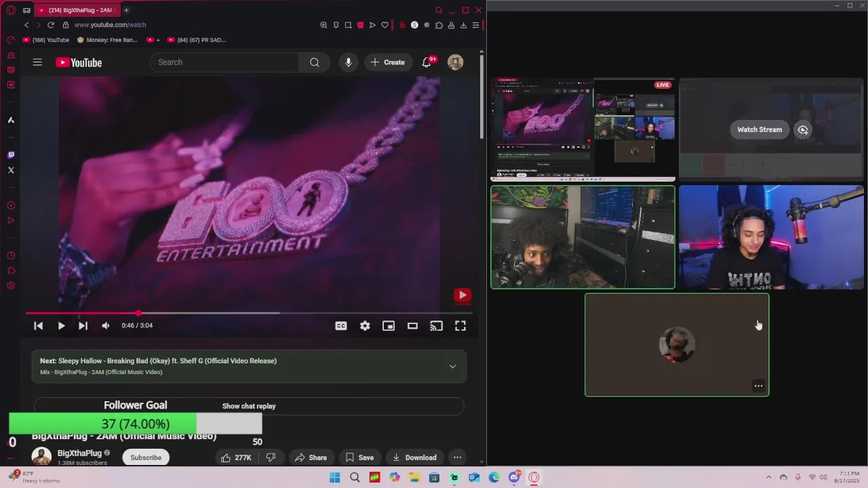The height and width of the screenshot is (488, 868).
Task: Open the (166) YouTube bookmark
Action: click(46, 40)
